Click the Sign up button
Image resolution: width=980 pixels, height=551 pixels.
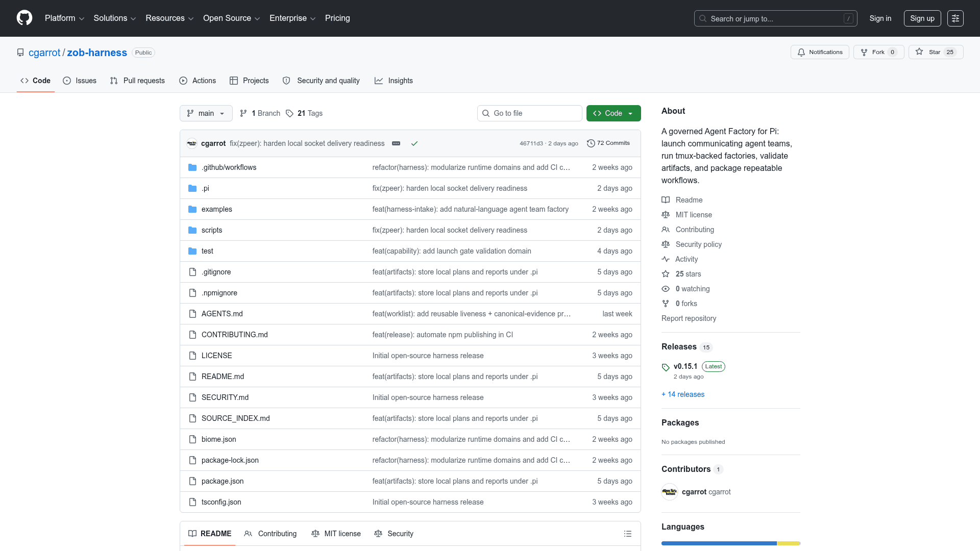click(922, 18)
